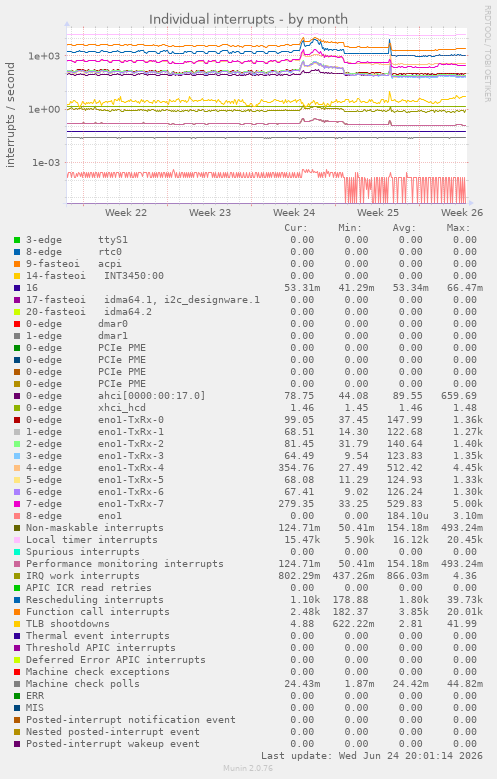497x779 pixels.
Task: Select the Performance monitoring interrupts label
Action: click(x=125, y=564)
